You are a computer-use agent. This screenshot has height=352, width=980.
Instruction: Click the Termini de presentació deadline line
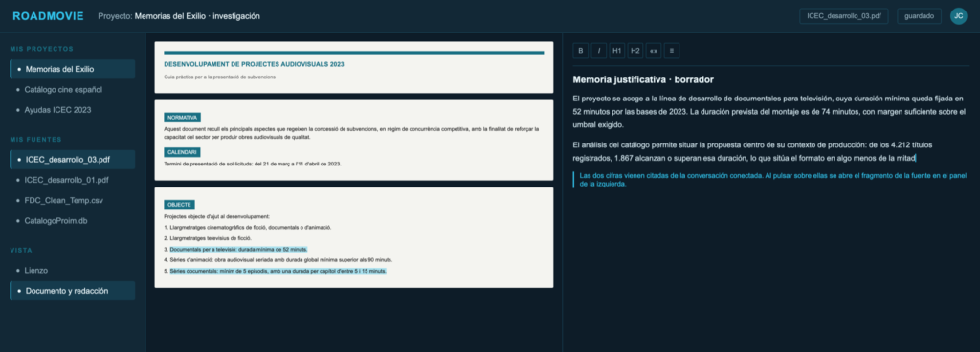pyautogui.click(x=253, y=164)
